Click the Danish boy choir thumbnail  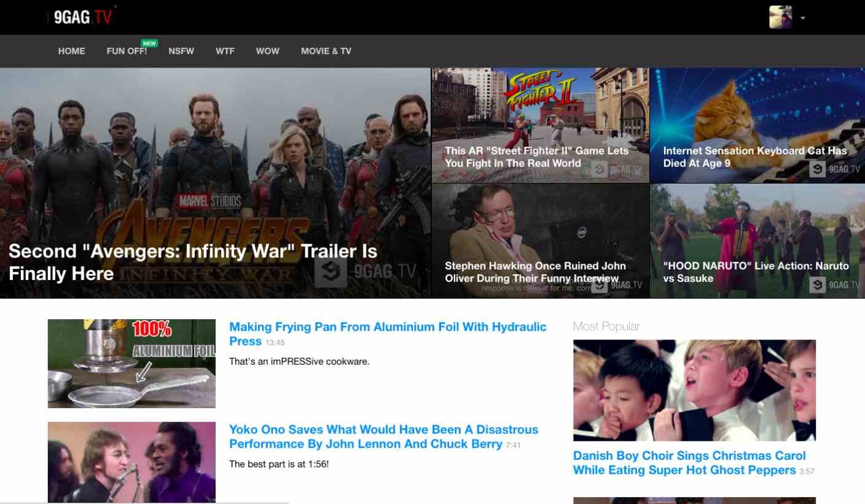pyautogui.click(x=694, y=390)
